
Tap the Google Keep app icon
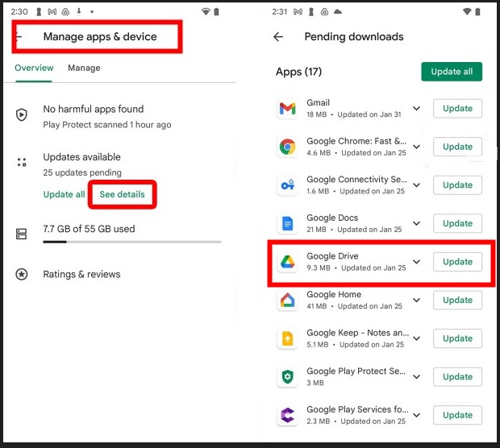tap(287, 338)
